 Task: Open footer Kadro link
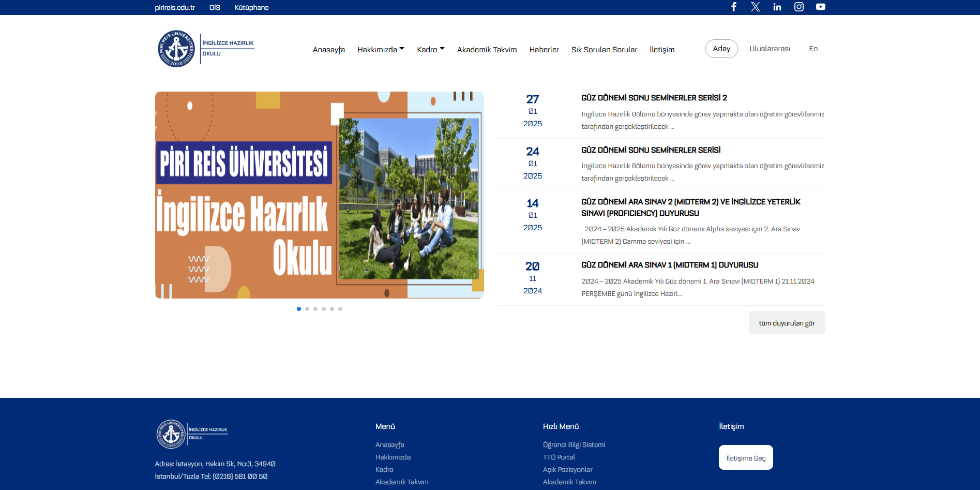click(384, 470)
